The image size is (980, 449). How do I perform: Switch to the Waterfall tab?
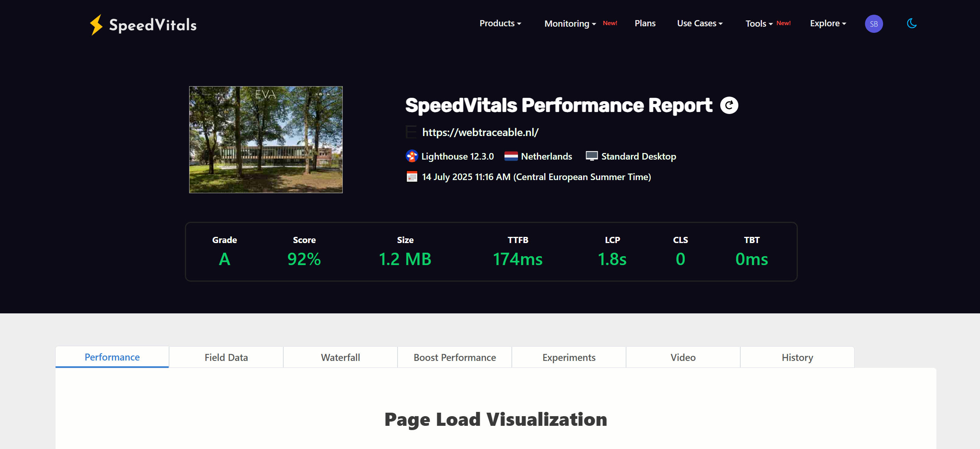pyautogui.click(x=340, y=357)
